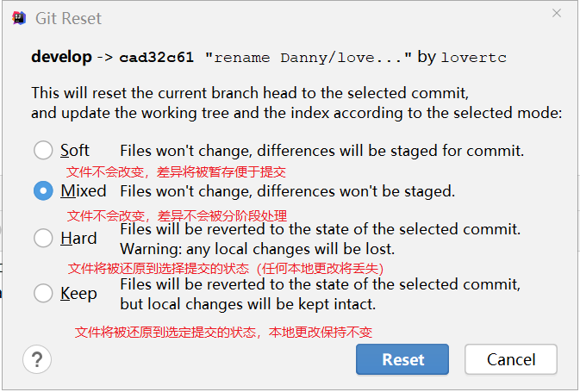Click the develop branch name

(61, 58)
